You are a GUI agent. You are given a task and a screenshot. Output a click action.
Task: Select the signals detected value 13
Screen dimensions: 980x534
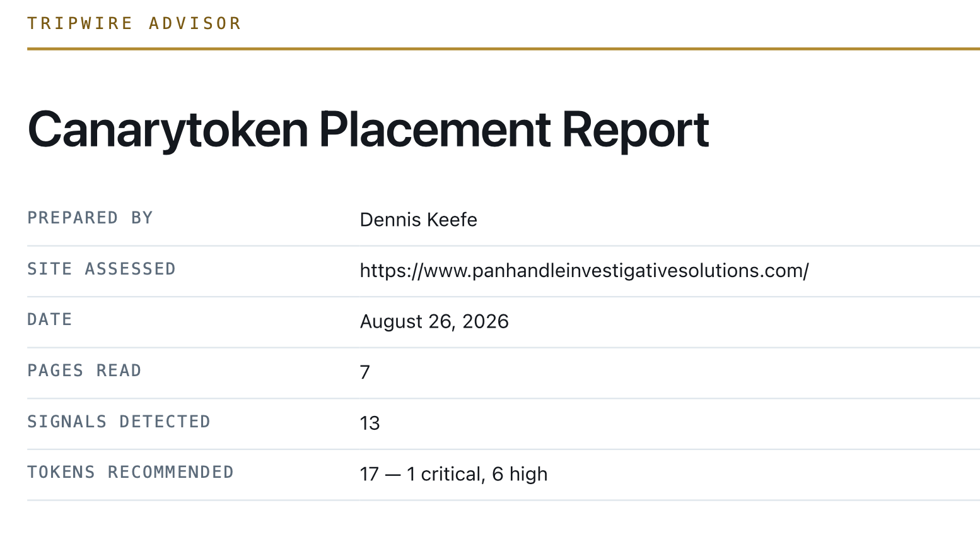click(370, 424)
